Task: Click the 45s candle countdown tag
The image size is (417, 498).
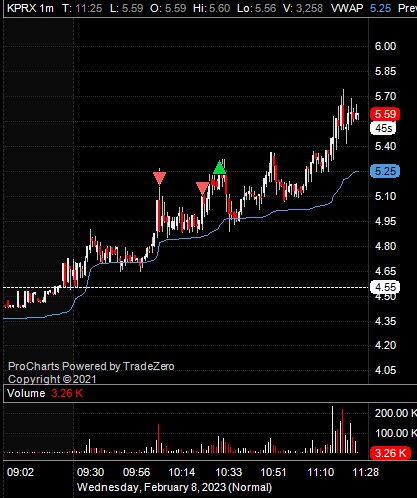Action: (383, 128)
